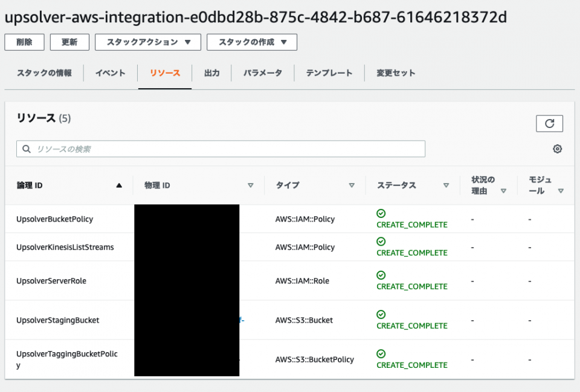Click the search magnifier icon
This screenshot has width=580, height=392.
click(26, 149)
